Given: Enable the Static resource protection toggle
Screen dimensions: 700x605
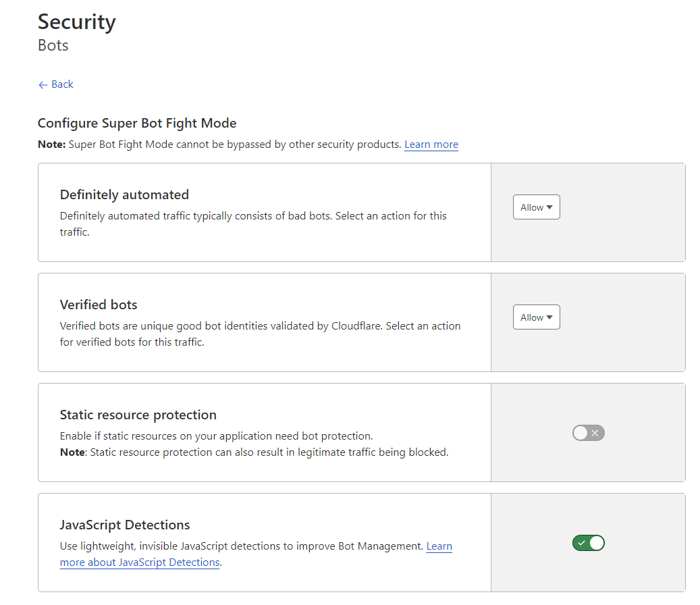Looking at the screenshot, I should coord(588,433).
